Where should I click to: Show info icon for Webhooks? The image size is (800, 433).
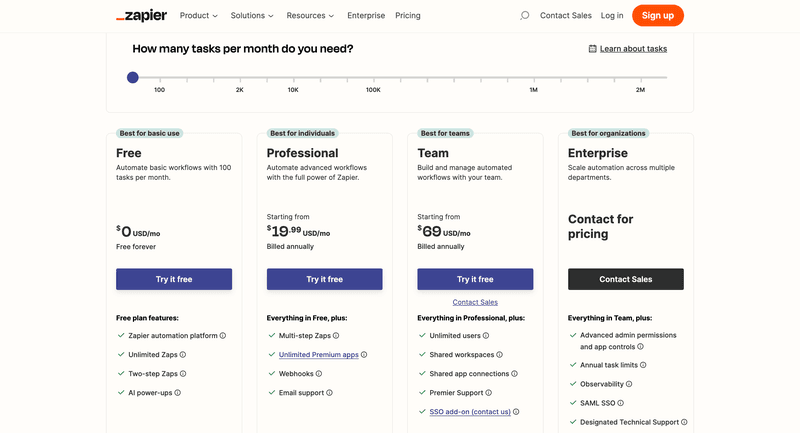pos(318,374)
